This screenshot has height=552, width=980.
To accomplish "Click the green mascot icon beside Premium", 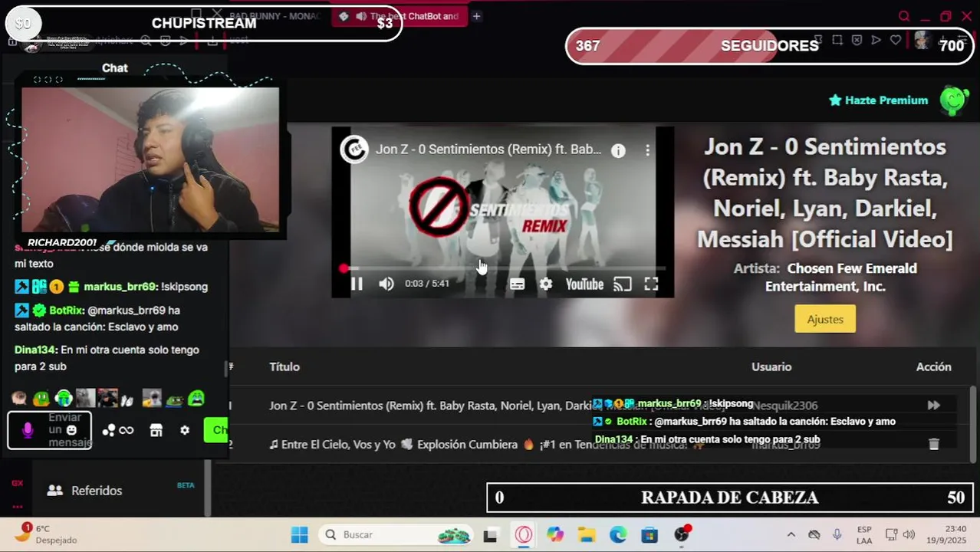I will [x=954, y=100].
